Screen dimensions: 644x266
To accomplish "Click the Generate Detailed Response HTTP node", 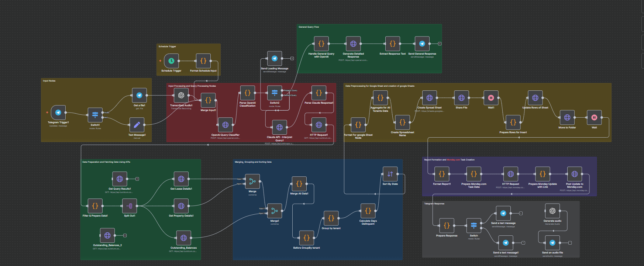I will pos(353,44).
